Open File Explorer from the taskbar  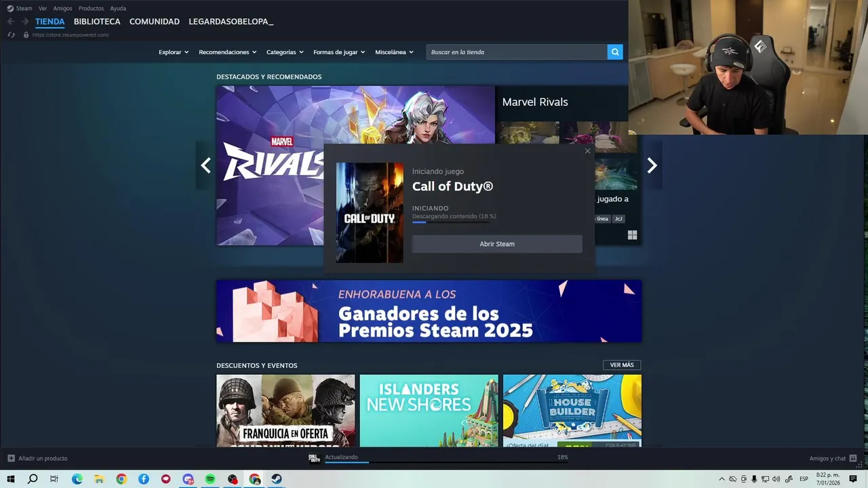tap(99, 479)
